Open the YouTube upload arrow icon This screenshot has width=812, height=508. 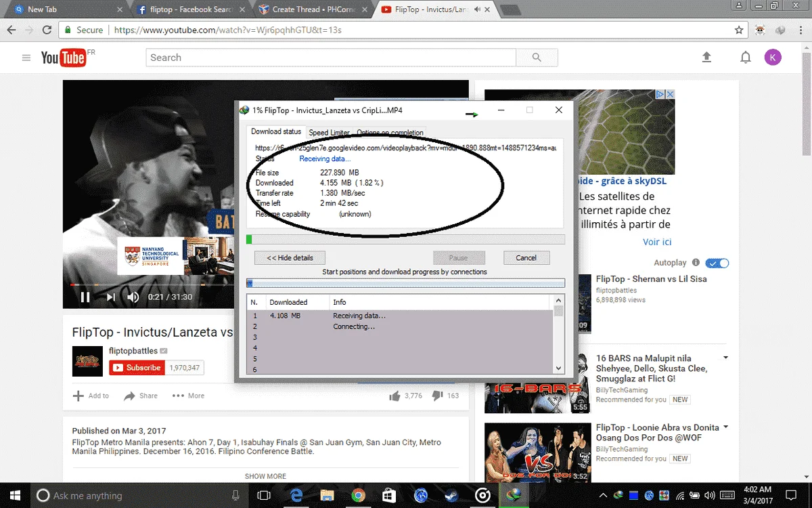[706, 58]
